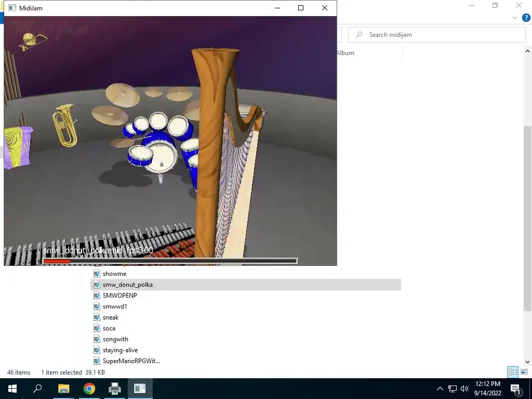
Task: Click the blue drum kit bass drum
Action: (x=161, y=157)
